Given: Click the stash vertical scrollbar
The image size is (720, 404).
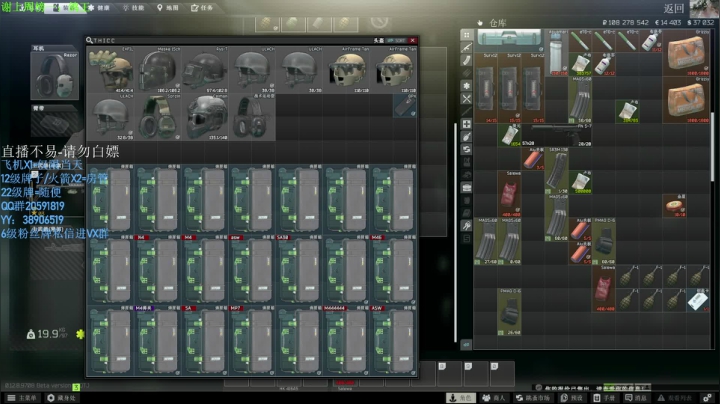Looking at the screenshot, I should pyautogui.click(x=713, y=147).
